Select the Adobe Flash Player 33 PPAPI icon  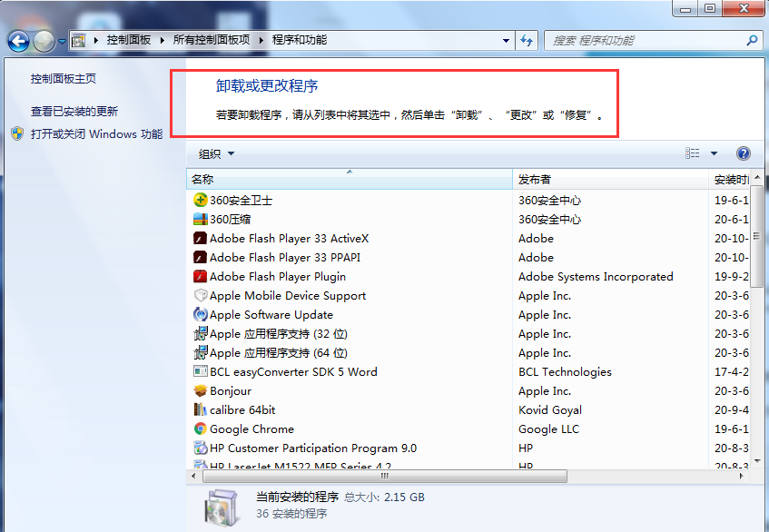pyautogui.click(x=200, y=258)
